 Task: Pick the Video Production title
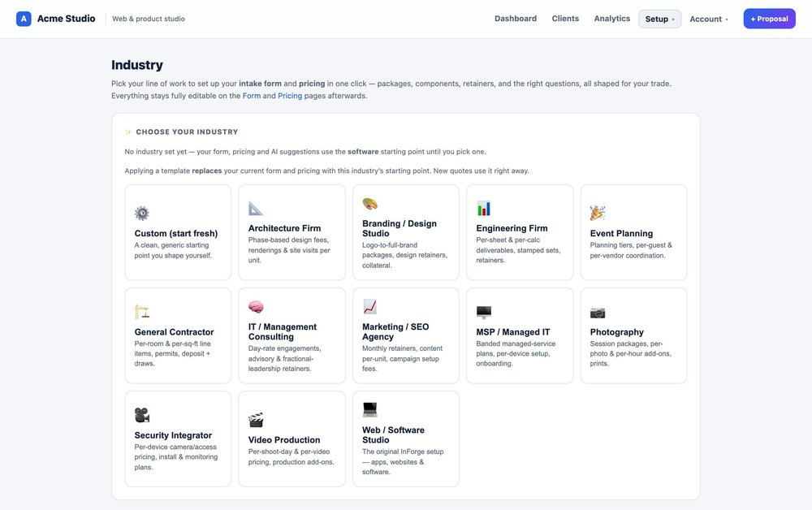coord(283,440)
